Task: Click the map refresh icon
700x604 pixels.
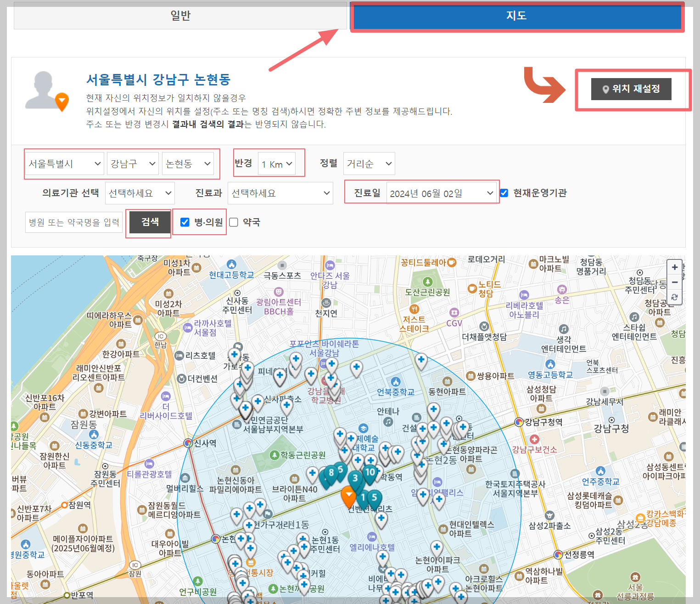Action: (674, 297)
